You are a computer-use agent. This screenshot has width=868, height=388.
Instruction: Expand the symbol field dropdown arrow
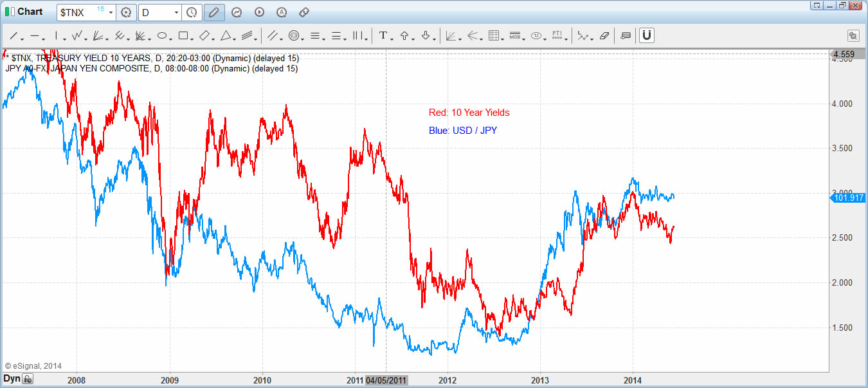pyautogui.click(x=111, y=12)
